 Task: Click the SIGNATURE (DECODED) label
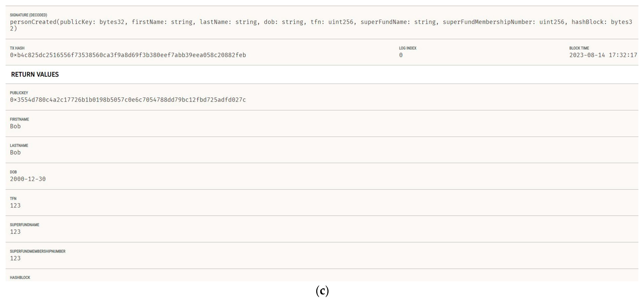28,15
